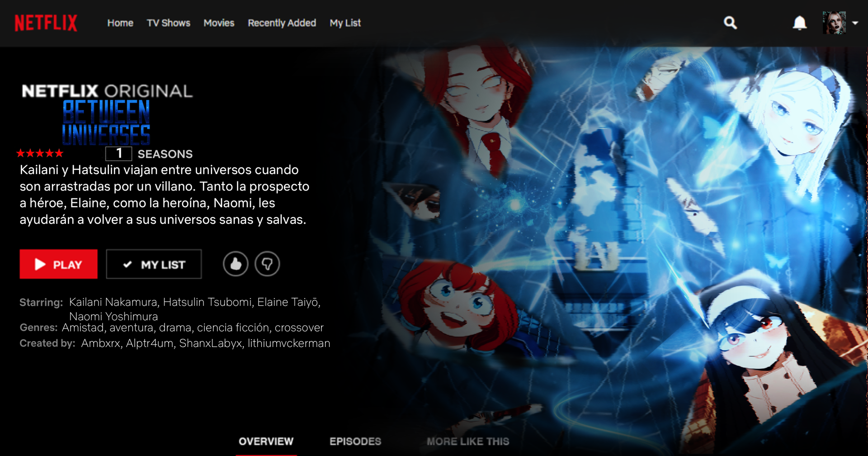Rate with thumbs down icon
The height and width of the screenshot is (456, 868).
click(x=267, y=264)
